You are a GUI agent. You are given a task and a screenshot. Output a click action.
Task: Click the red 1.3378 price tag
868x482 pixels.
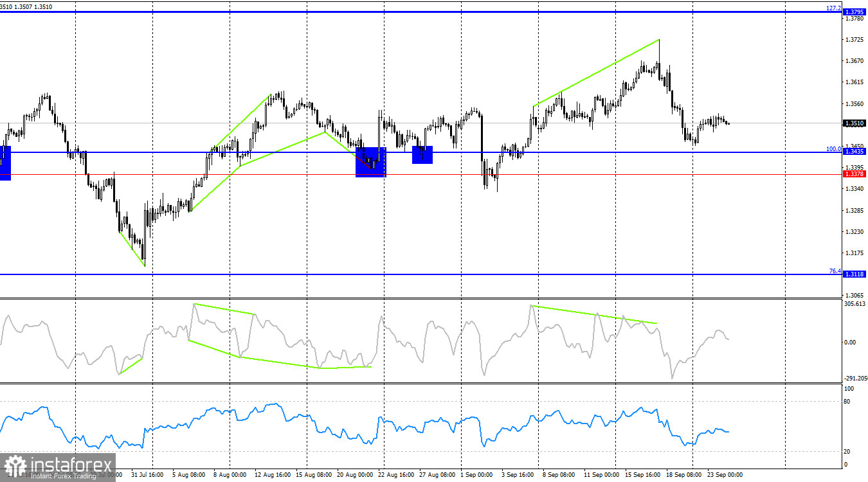point(854,174)
